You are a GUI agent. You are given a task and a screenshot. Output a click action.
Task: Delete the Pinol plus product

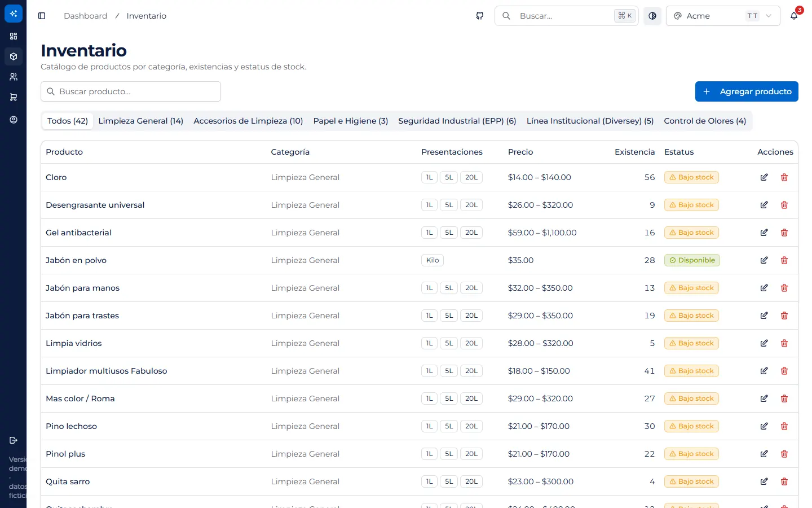point(784,454)
